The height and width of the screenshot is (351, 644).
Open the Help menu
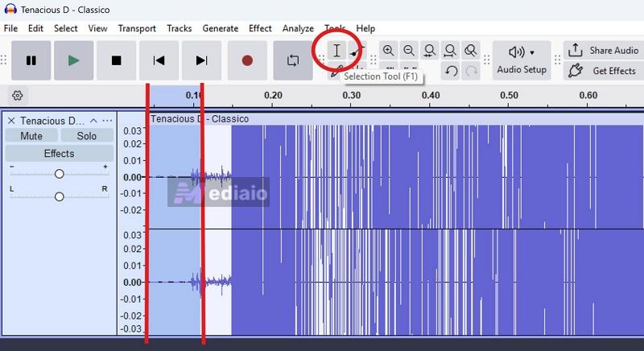coord(365,28)
